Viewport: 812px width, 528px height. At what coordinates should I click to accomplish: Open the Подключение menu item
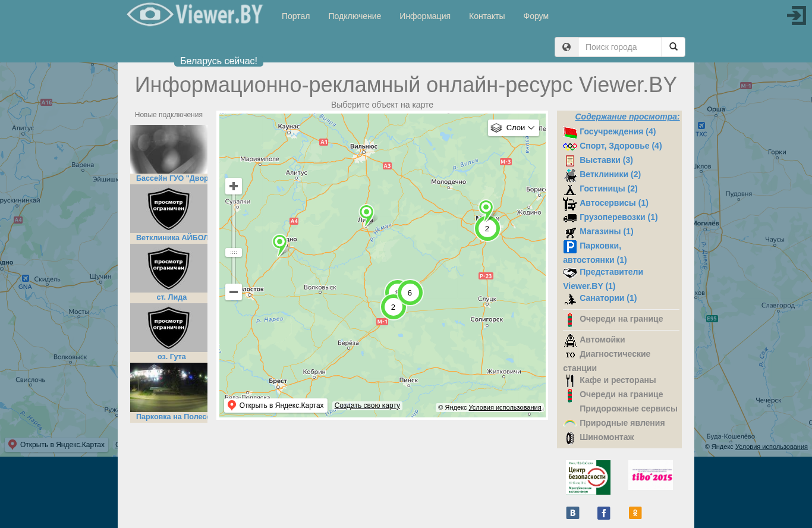tap(355, 16)
